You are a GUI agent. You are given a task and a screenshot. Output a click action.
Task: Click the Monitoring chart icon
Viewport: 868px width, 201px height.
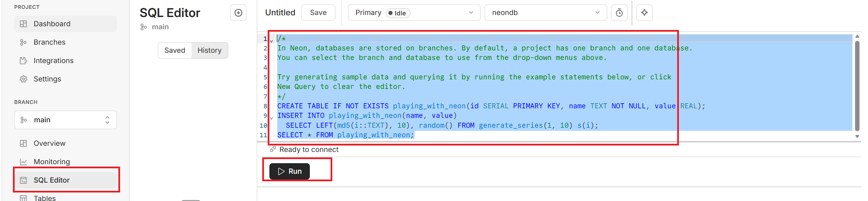click(x=23, y=162)
